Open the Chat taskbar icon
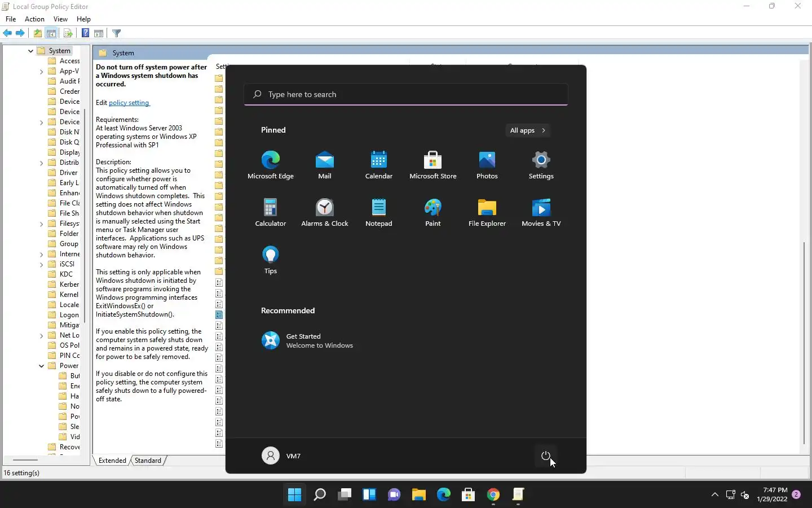The image size is (812, 508). pos(394,495)
